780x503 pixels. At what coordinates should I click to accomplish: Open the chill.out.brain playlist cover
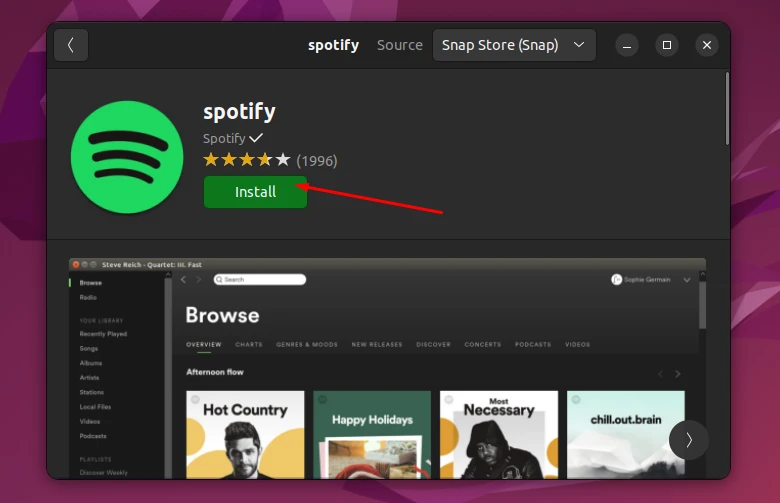(626, 435)
